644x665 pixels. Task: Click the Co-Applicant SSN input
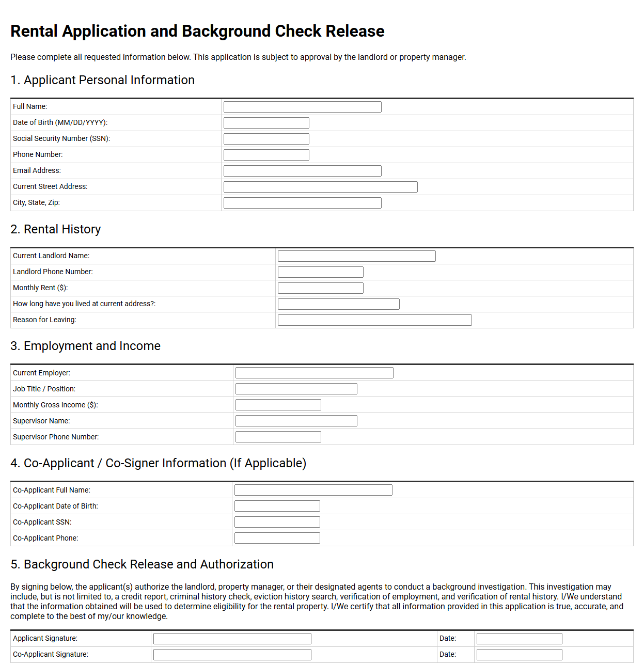pyautogui.click(x=277, y=522)
